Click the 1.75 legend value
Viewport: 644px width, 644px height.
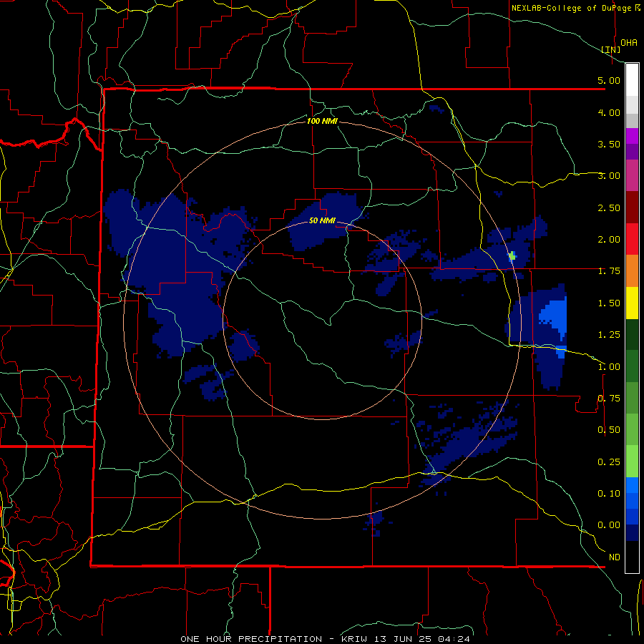pyautogui.click(x=609, y=271)
